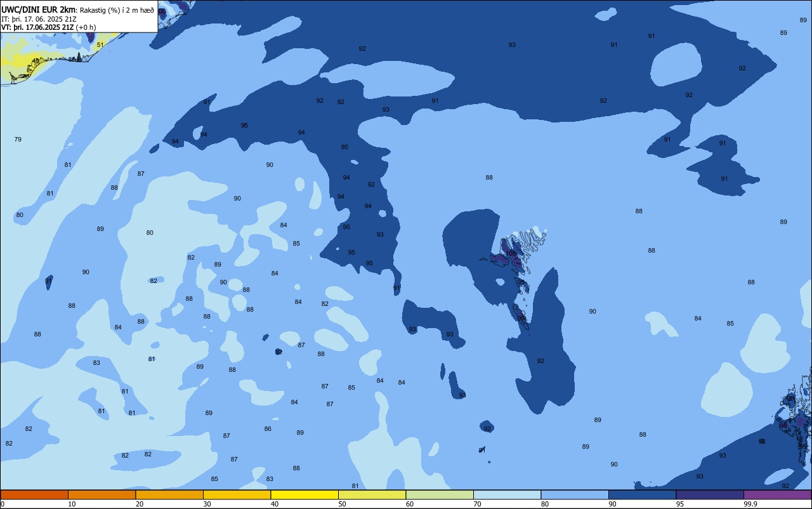Screen dimensions: 812x509
Task: Click the orange 10–20 legend swatch
Action: [x=101, y=494]
